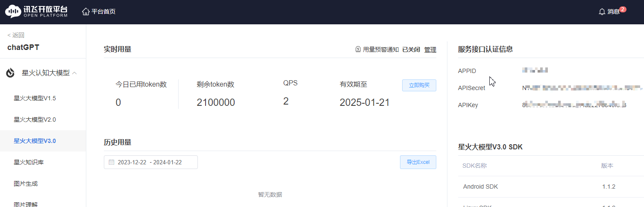The height and width of the screenshot is (207, 644).
Task: Click the QPS value 2
Action: tap(286, 101)
